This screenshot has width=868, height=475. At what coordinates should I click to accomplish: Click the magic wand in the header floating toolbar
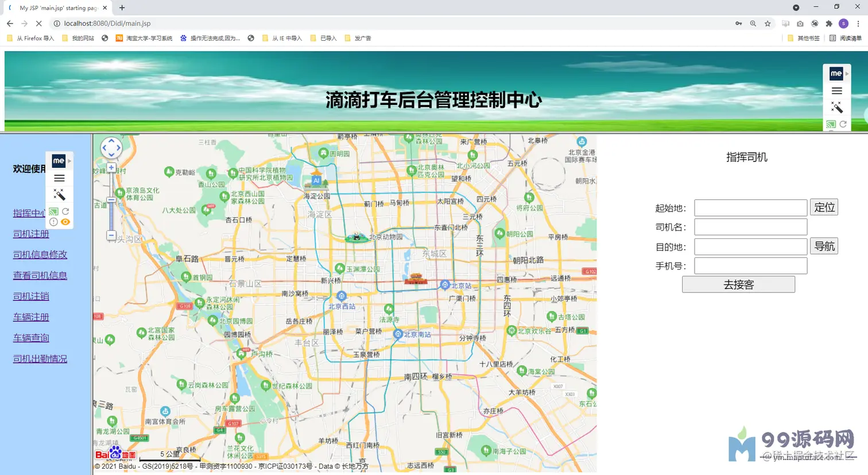[837, 107]
